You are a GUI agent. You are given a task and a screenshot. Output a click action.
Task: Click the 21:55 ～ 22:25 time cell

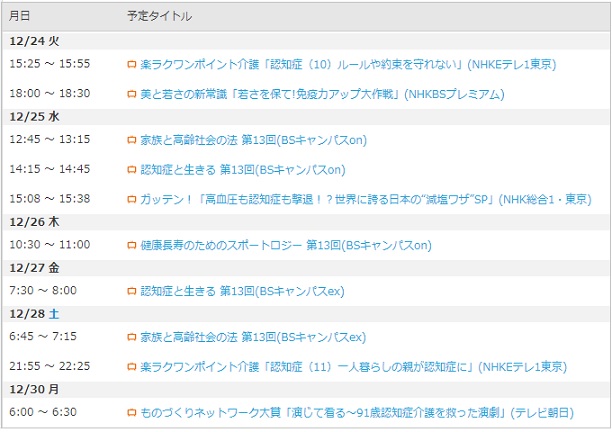coord(50,366)
